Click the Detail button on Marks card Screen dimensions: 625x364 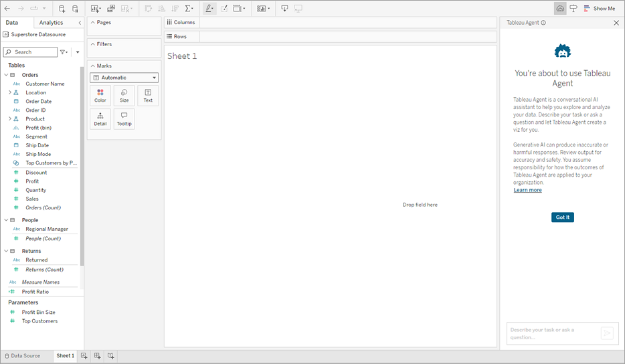coord(100,119)
